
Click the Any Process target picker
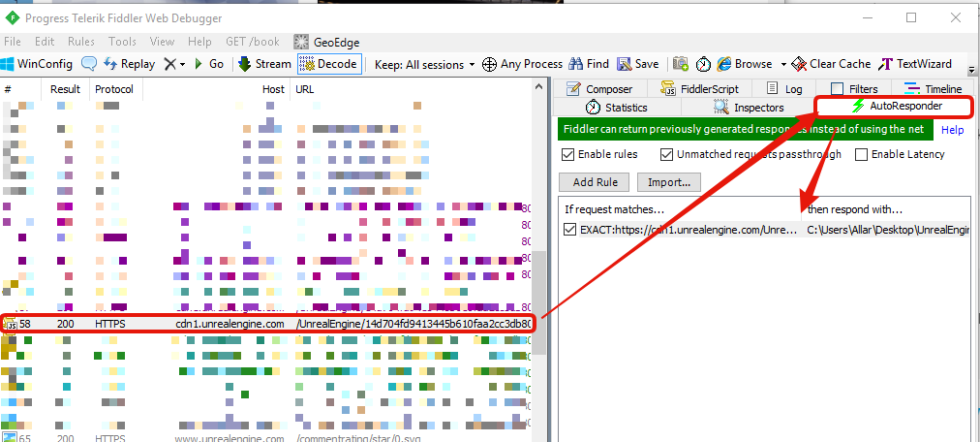522,64
